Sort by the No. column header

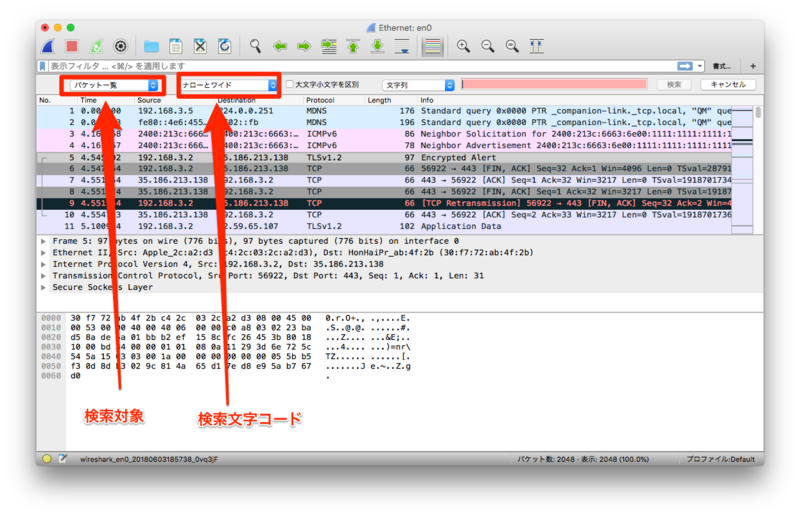(45, 100)
